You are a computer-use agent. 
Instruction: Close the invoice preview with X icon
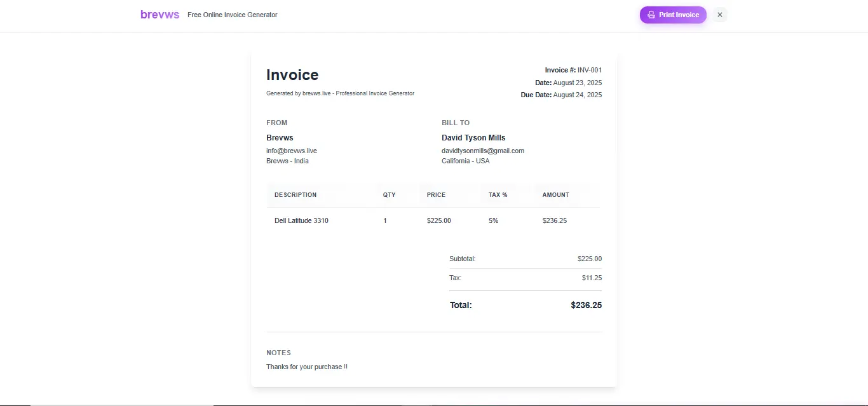click(x=719, y=15)
